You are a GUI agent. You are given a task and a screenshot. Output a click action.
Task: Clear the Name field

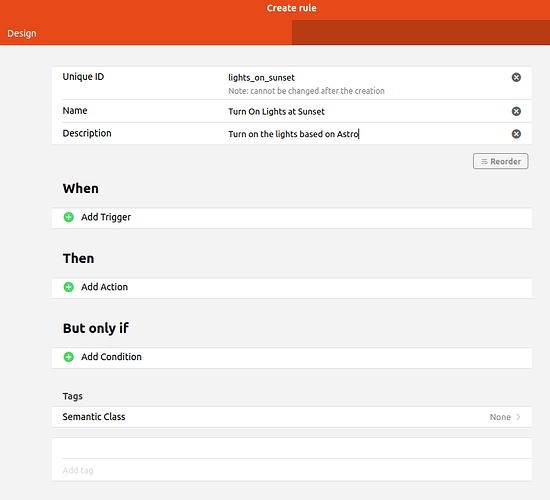coord(516,111)
